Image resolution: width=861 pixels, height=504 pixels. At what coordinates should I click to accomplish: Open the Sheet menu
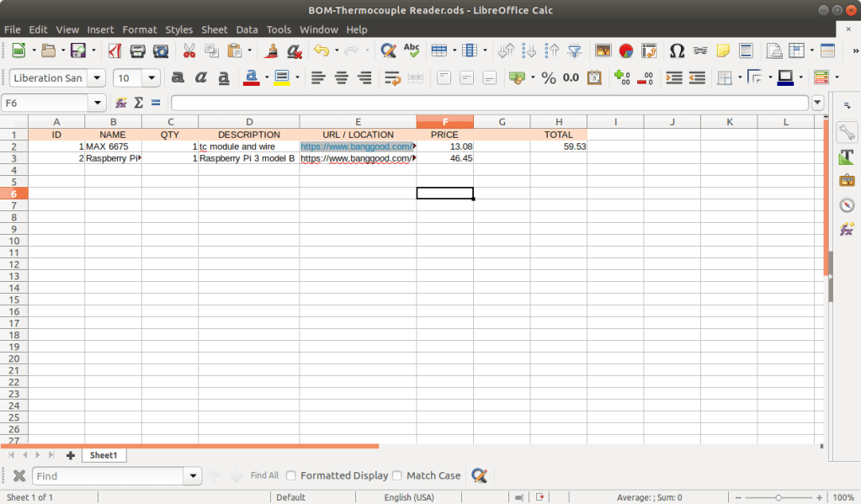pos(214,29)
